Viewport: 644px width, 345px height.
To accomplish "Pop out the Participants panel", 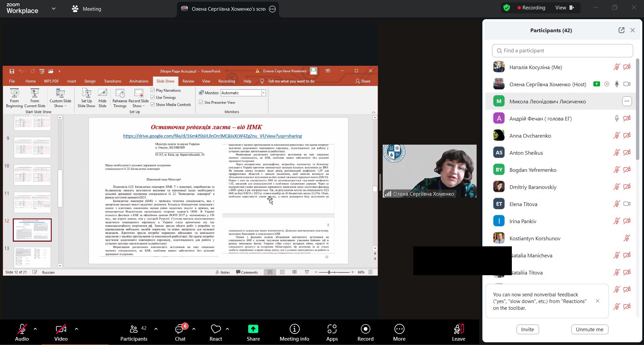I will tap(621, 30).
